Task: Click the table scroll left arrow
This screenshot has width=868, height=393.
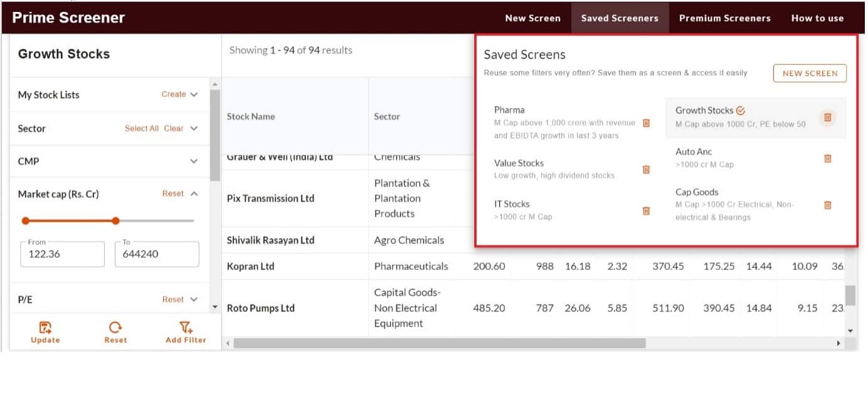Action: [x=227, y=343]
